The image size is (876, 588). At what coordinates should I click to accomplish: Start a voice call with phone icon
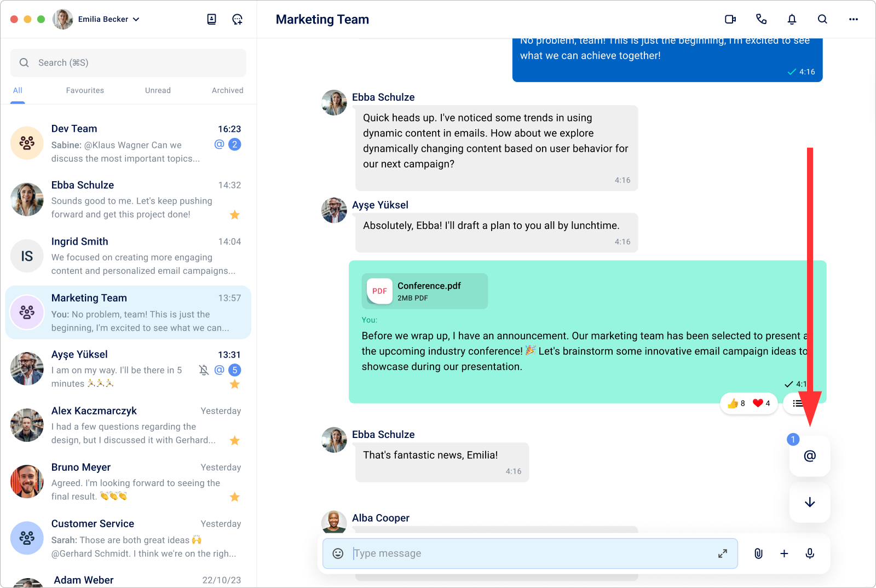click(761, 19)
